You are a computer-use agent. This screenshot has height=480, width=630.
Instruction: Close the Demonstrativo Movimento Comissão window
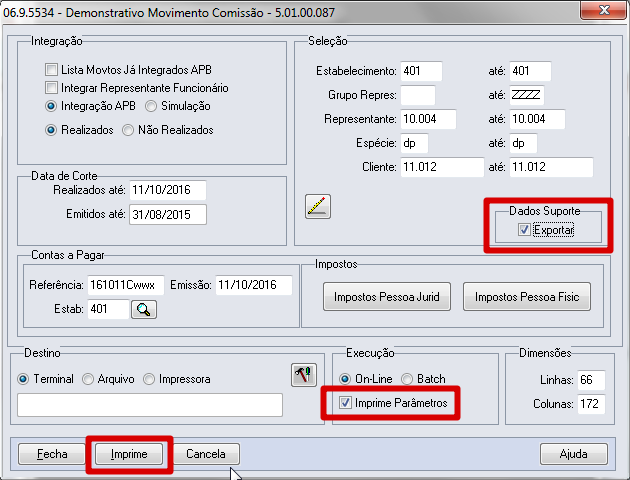coord(603,10)
